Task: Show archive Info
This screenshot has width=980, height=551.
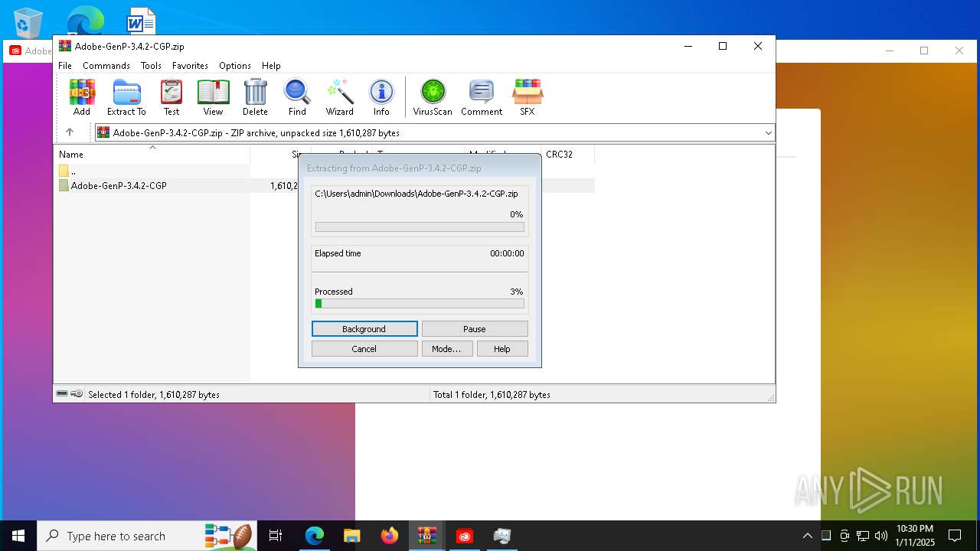Action: coord(381,97)
